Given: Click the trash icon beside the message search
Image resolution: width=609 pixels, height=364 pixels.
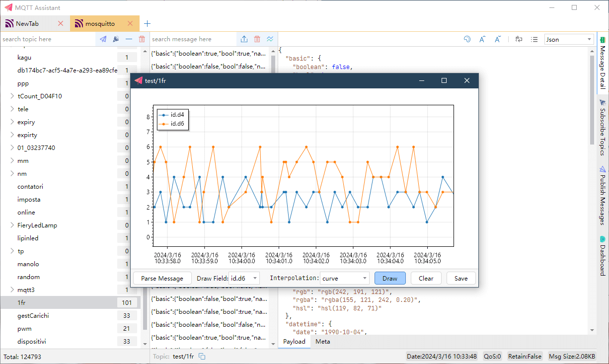Looking at the screenshot, I should (257, 39).
